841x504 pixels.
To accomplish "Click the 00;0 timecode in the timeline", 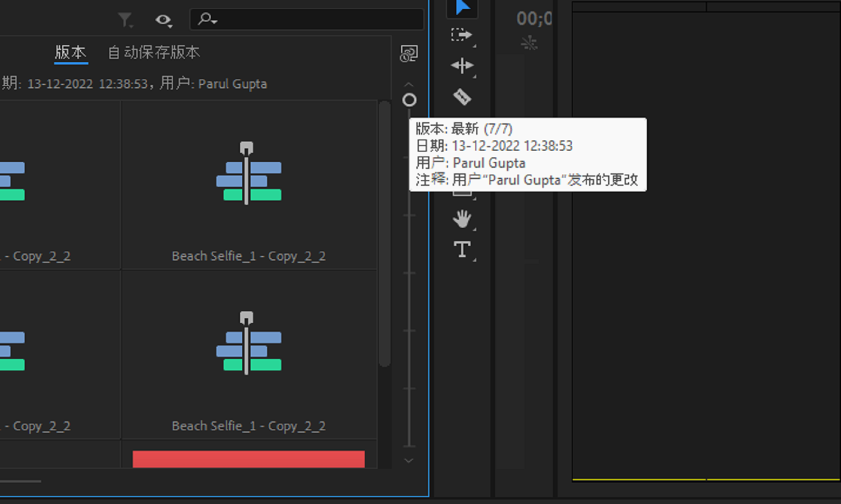I will 534,19.
